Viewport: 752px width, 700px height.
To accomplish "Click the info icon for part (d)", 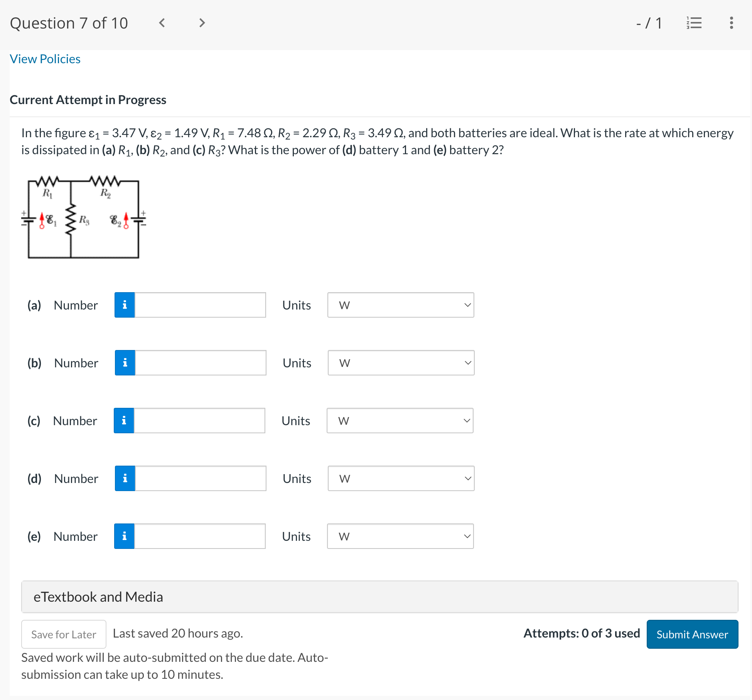I will click(x=125, y=478).
